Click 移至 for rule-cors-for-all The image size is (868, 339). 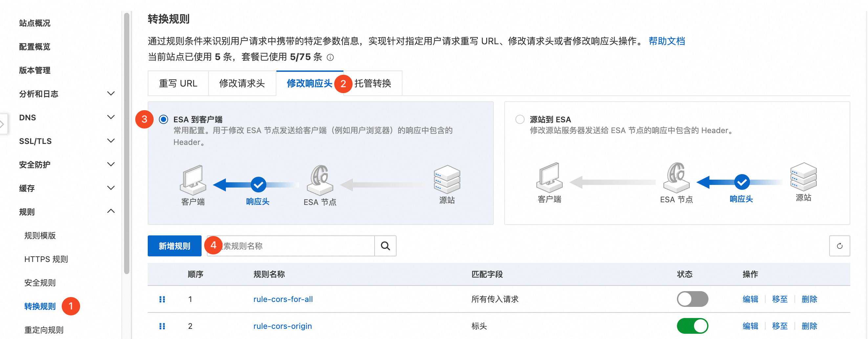[x=780, y=299]
